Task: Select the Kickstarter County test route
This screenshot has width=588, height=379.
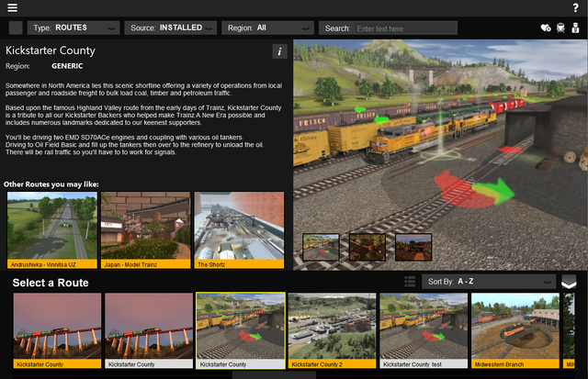Action: [424, 330]
